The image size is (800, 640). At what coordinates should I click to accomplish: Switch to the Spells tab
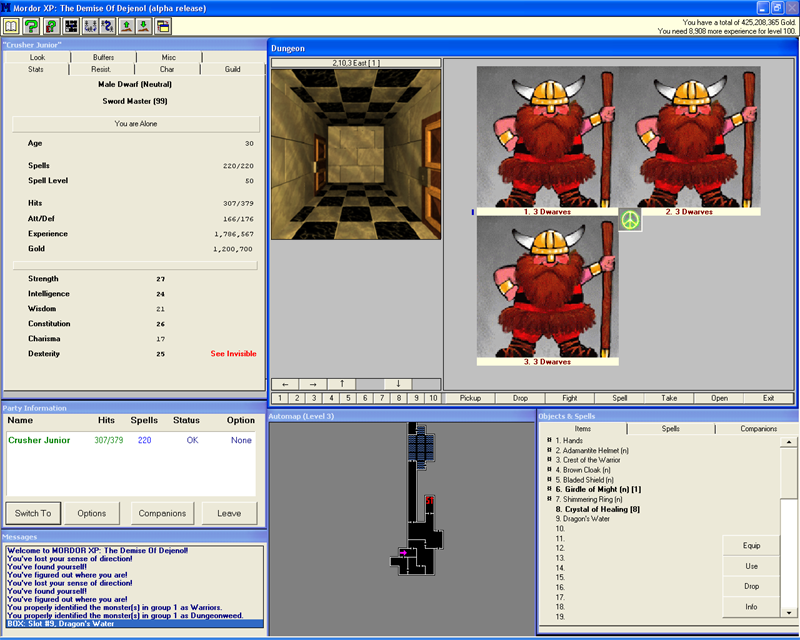click(669, 428)
